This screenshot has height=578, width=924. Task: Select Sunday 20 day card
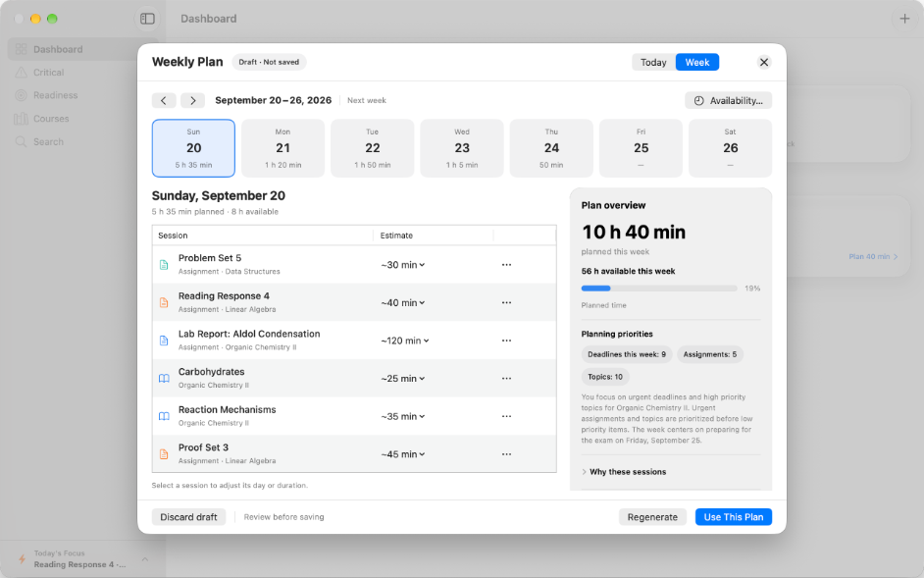point(193,148)
